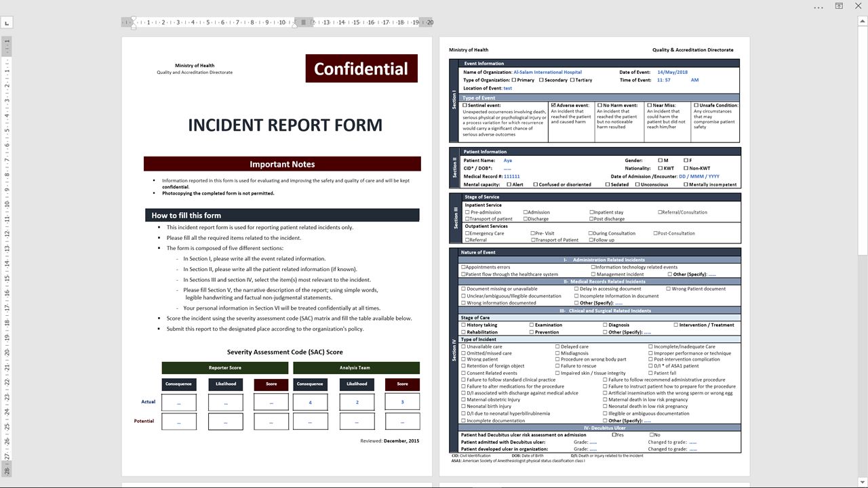
Task: Mark the Near Miss checkbox
Action: pos(649,106)
